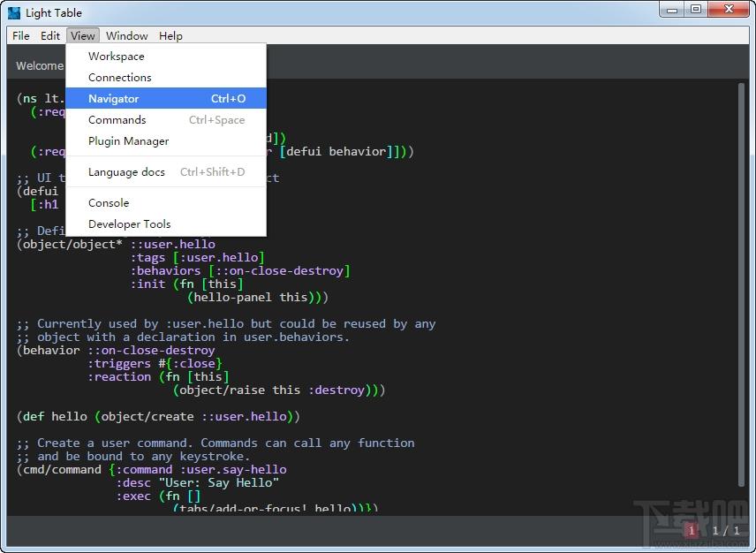Click the ":tags [:user.hello]" line
This screenshot has height=553, width=756.
click(197, 257)
